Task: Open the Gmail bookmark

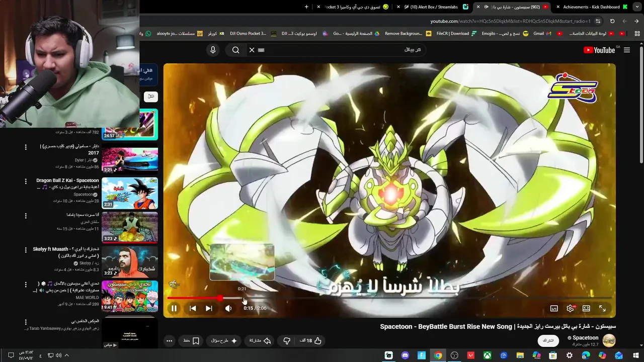Action: click(542, 34)
